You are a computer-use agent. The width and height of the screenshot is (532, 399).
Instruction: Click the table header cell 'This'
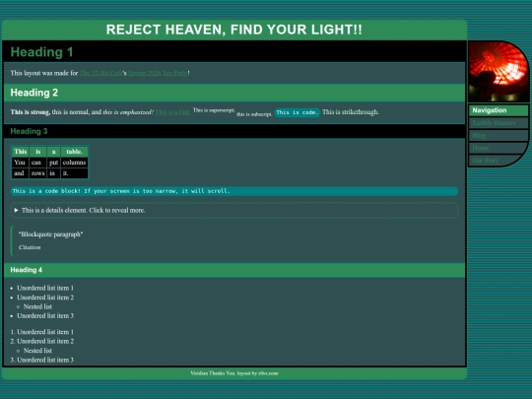[21, 152]
